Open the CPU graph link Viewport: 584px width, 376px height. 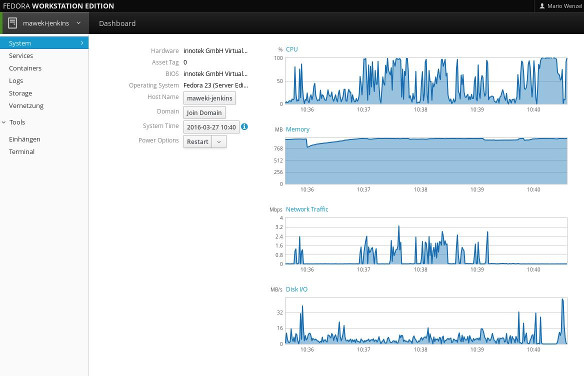(x=292, y=49)
